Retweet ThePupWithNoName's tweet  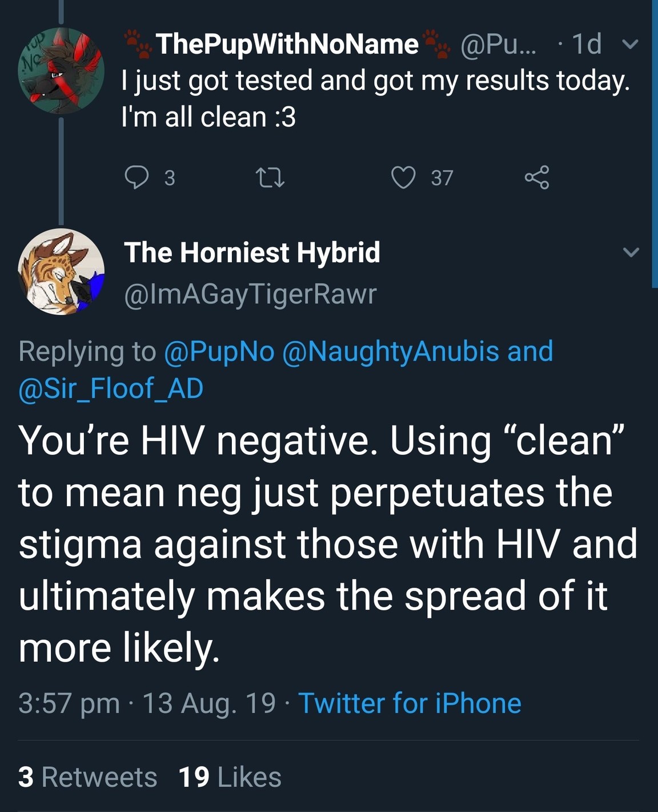pyautogui.click(x=270, y=177)
